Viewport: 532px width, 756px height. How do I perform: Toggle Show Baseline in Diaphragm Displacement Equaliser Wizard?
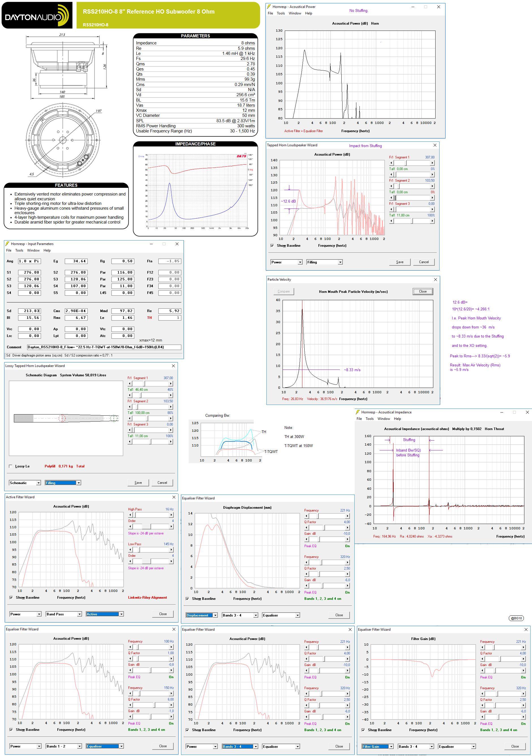[x=187, y=599]
